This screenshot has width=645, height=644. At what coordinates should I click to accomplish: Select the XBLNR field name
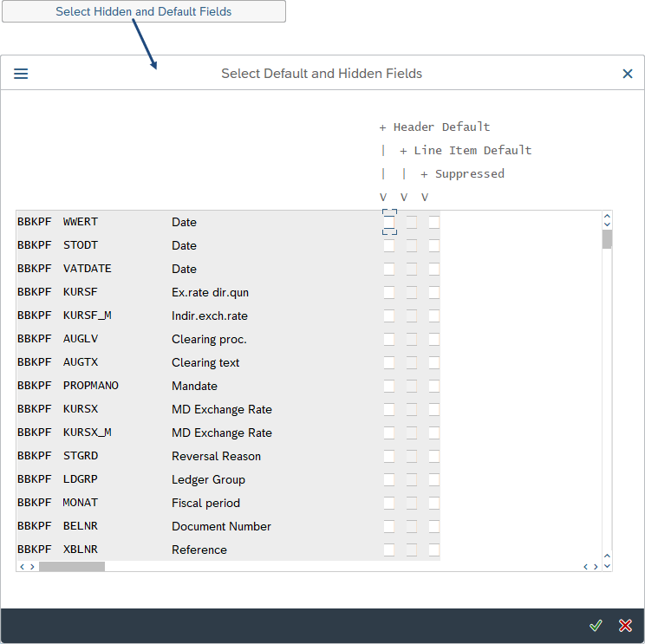point(81,550)
